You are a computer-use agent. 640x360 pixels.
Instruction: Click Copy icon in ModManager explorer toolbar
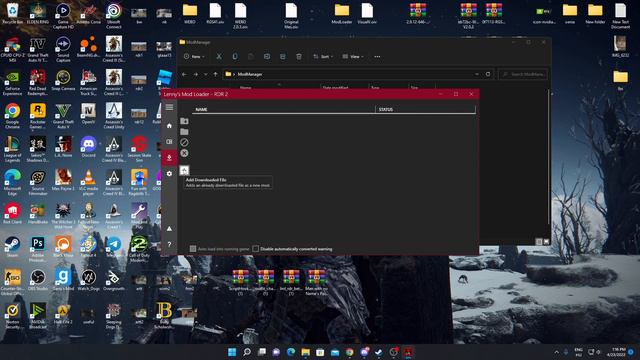click(235, 57)
